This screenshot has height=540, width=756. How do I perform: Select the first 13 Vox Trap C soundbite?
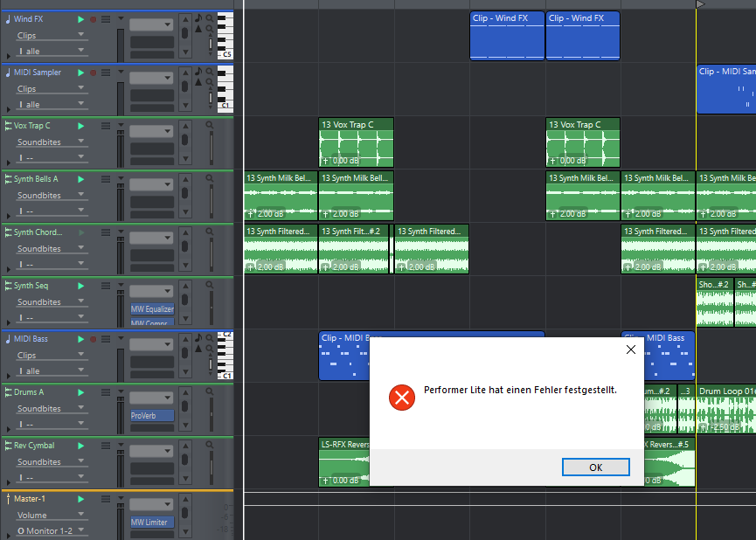356,142
